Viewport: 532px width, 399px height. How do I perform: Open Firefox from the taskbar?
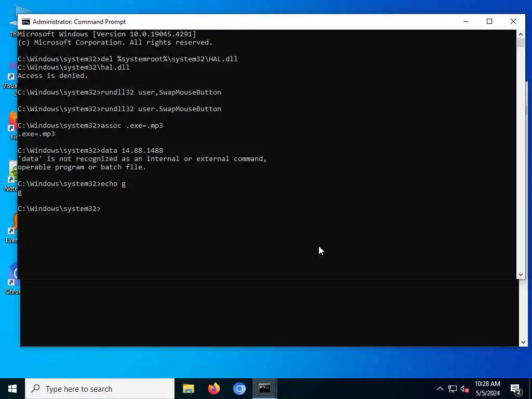coord(214,389)
